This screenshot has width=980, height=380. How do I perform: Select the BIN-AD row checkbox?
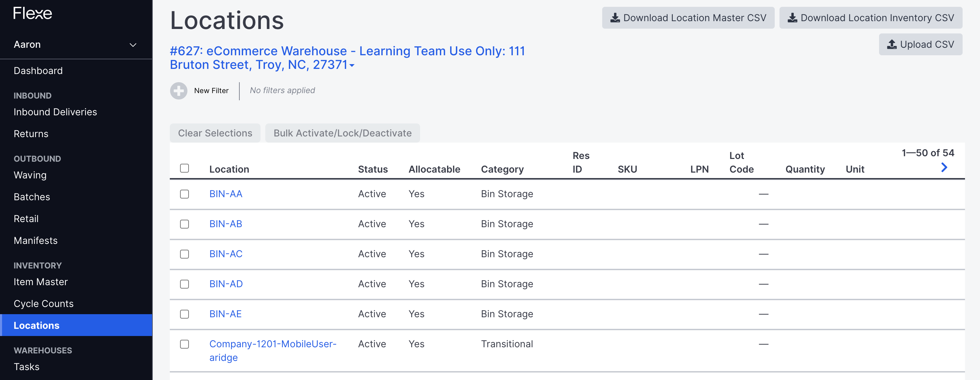tap(184, 284)
